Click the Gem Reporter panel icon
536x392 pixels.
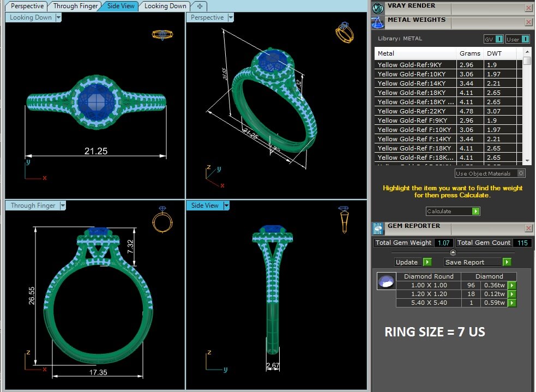point(378,228)
